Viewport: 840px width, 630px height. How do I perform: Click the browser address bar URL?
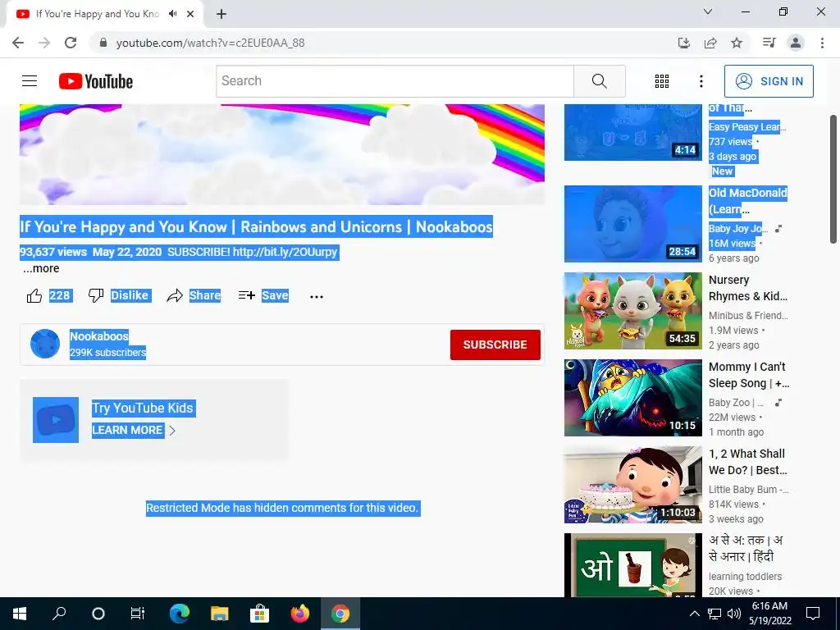click(x=210, y=43)
